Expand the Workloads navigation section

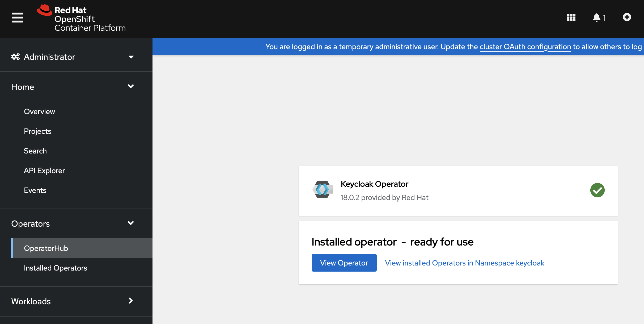click(x=130, y=301)
